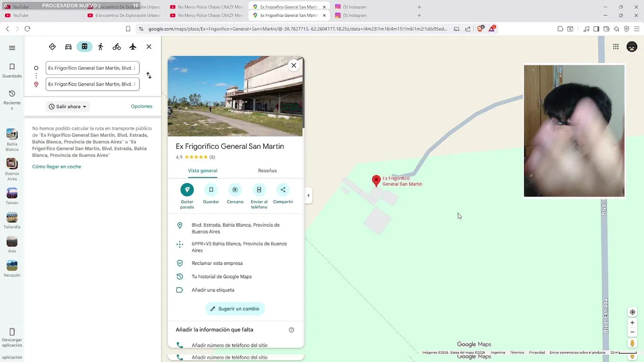Open Tu historial de Google Maps
This screenshot has width=644, height=362.
click(236, 277)
